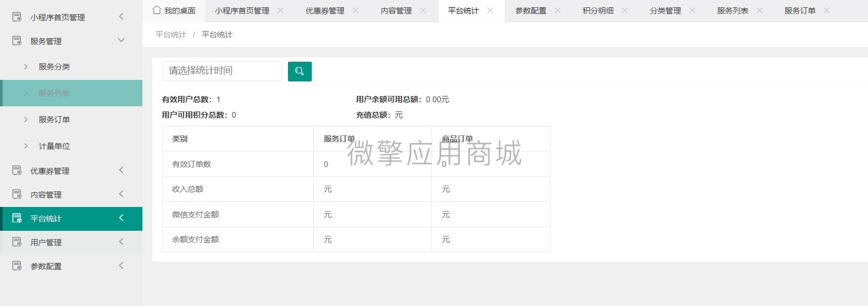Switch to the 分类管理 tab
This screenshot has width=868, height=306.
666,11
